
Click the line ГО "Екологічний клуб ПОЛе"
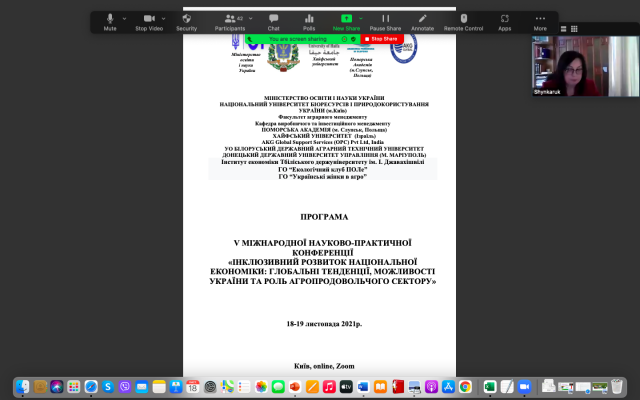pyautogui.click(x=322, y=169)
